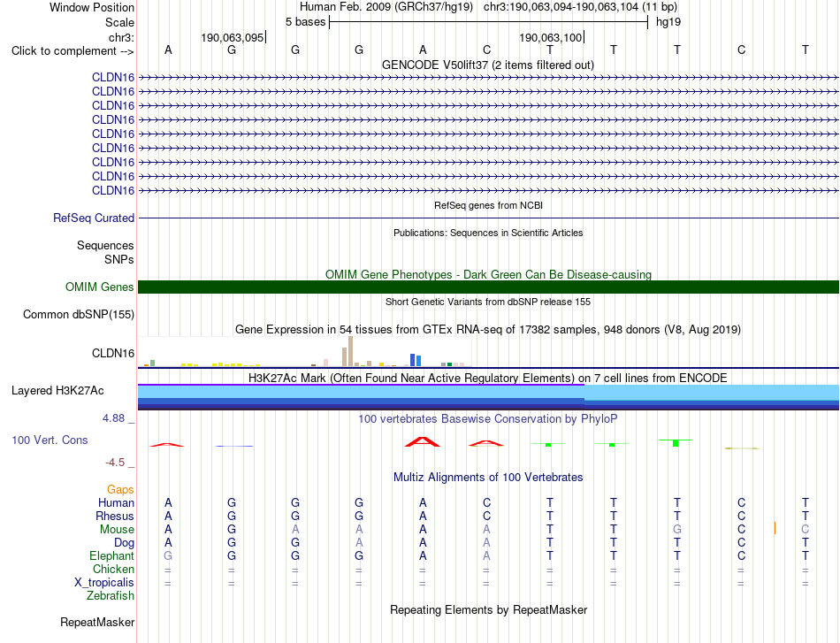Click the Common dbSNP(155) track label
Viewport: 840px width, 643px height.
pos(79,315)
